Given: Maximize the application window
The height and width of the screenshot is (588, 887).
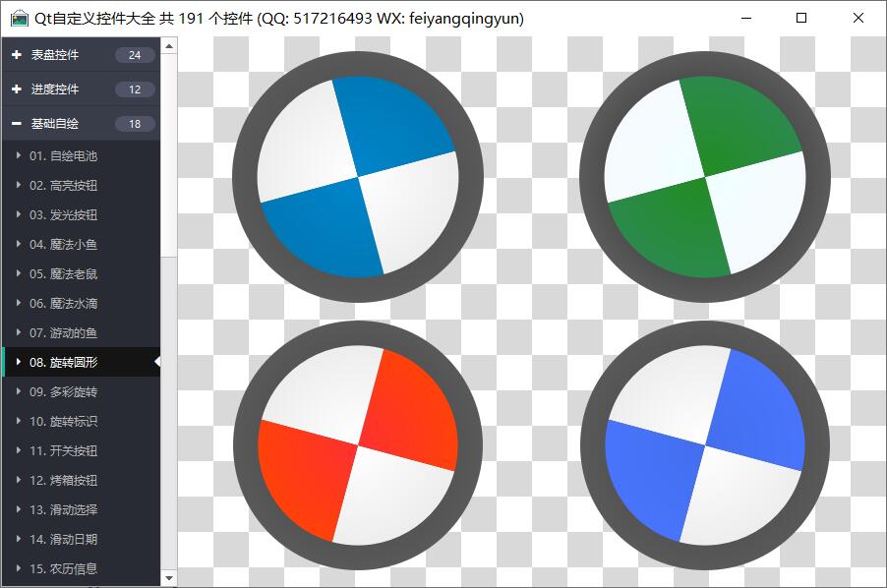Looking at the screenshot, I should pos(801,18).
